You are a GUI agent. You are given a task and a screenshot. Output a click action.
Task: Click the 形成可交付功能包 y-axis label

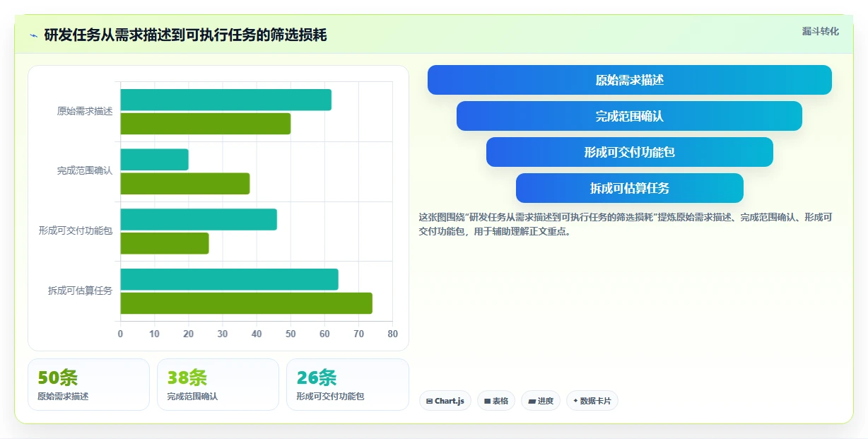pos(76,231)
